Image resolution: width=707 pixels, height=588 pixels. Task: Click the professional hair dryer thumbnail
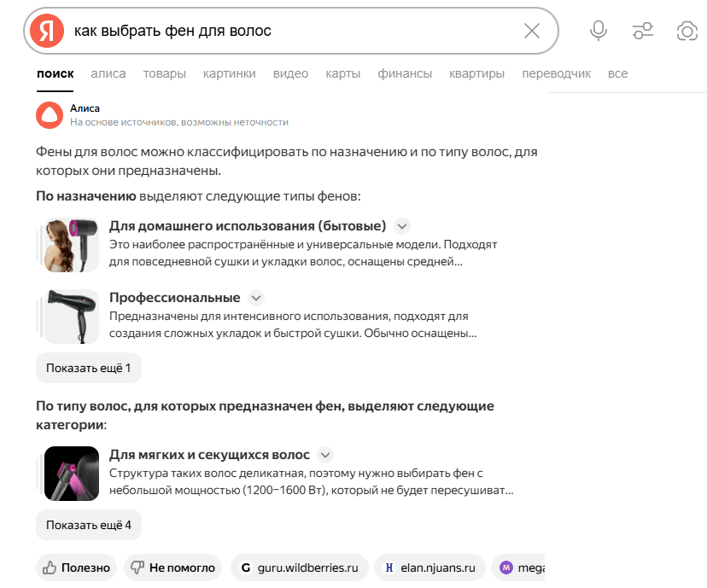point(71,317)
